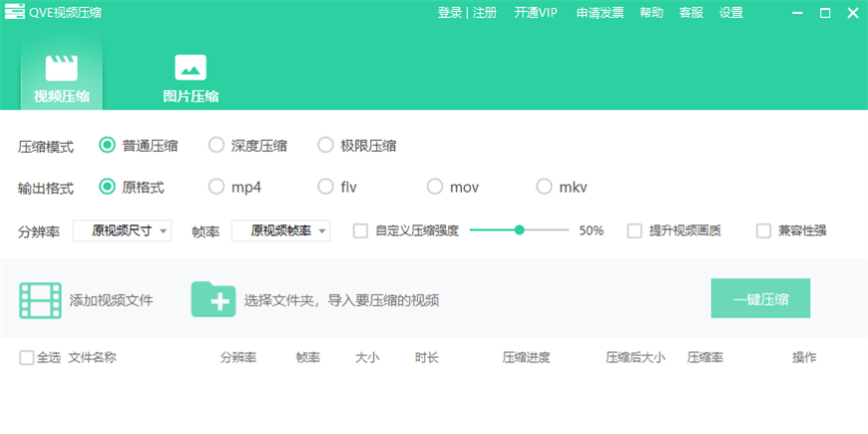
Task: Enable 自定义压缩强度 checkbox
Action: [x=361, y=230]
